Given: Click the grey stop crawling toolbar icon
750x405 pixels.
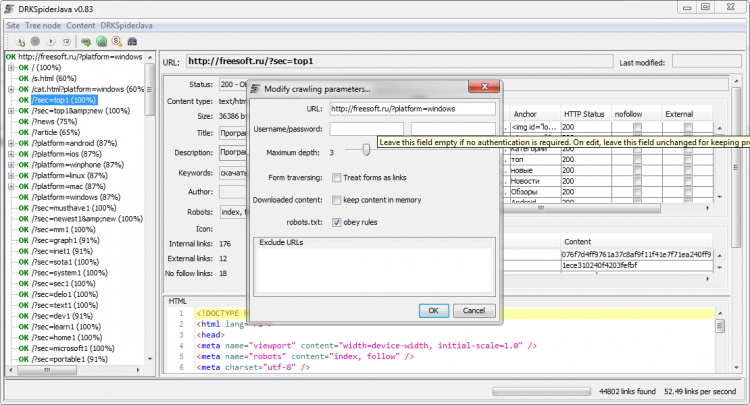Looking at the screenshot, I should coord(36,41).
